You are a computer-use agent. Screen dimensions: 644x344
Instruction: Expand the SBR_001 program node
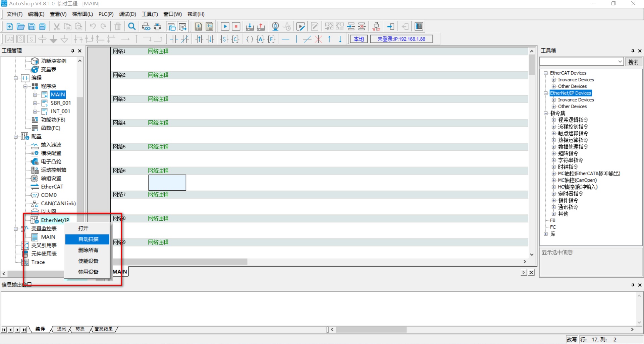(x=35, y=103)
